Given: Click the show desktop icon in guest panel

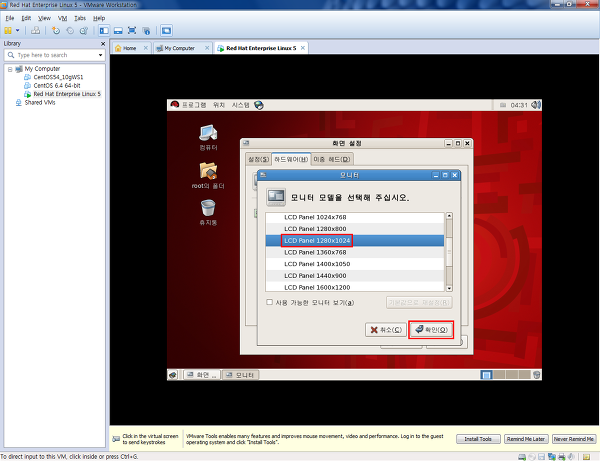Looking at the screenshot, I should pyautogui.click(x=173, y=375).
